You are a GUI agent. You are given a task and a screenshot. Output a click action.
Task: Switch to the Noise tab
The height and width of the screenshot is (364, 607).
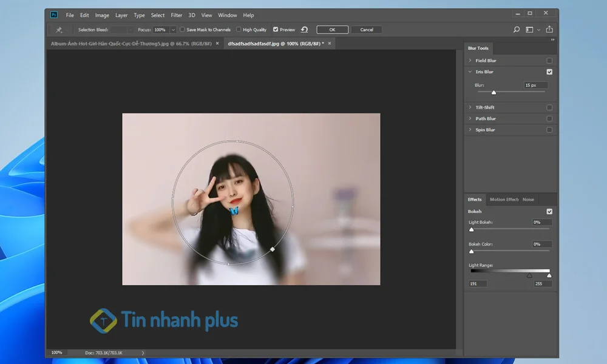(x=528, y=199)
